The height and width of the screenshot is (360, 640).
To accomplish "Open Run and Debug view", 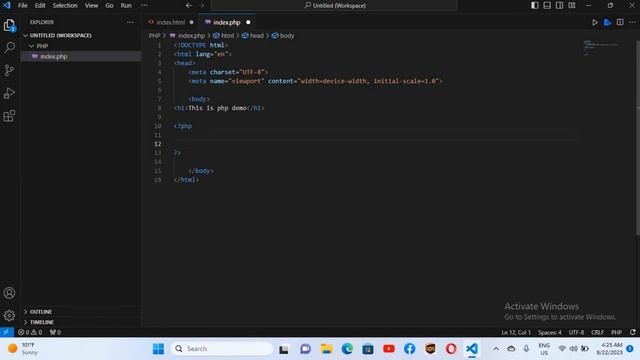I will click(x=9, y=93).
